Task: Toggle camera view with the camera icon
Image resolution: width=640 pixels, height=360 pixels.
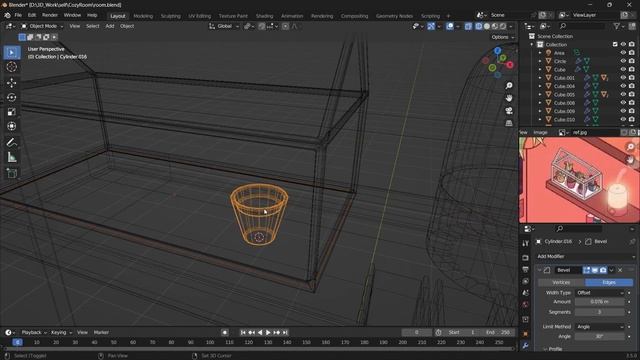Action: [x=509, y=111]
